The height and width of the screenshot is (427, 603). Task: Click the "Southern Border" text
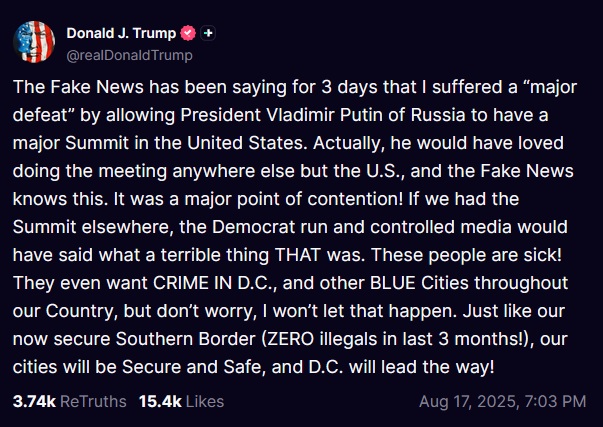point(186,339)
